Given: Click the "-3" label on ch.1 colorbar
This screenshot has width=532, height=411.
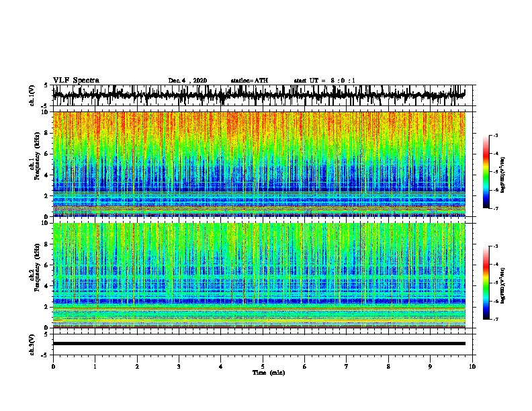Looking at the screenshot, I should (496, 135).
